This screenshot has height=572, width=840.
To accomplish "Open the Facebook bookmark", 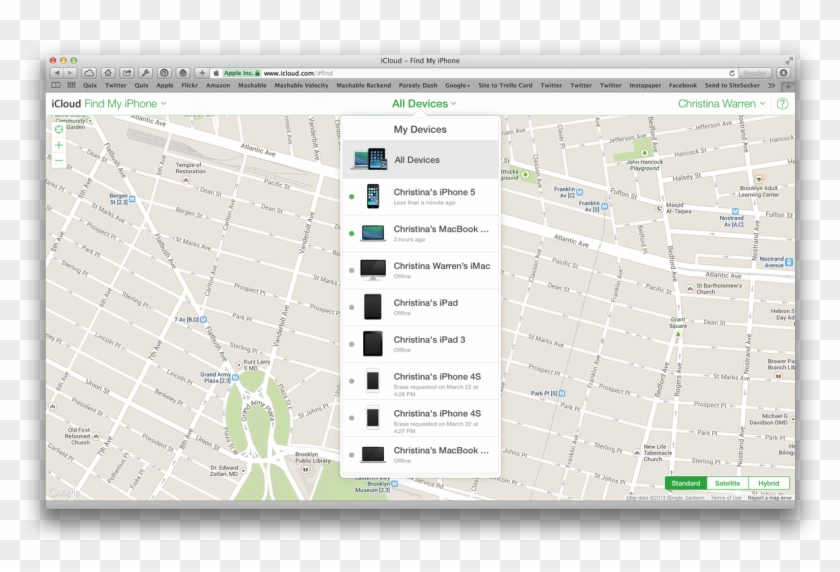I will pos(682,85).
